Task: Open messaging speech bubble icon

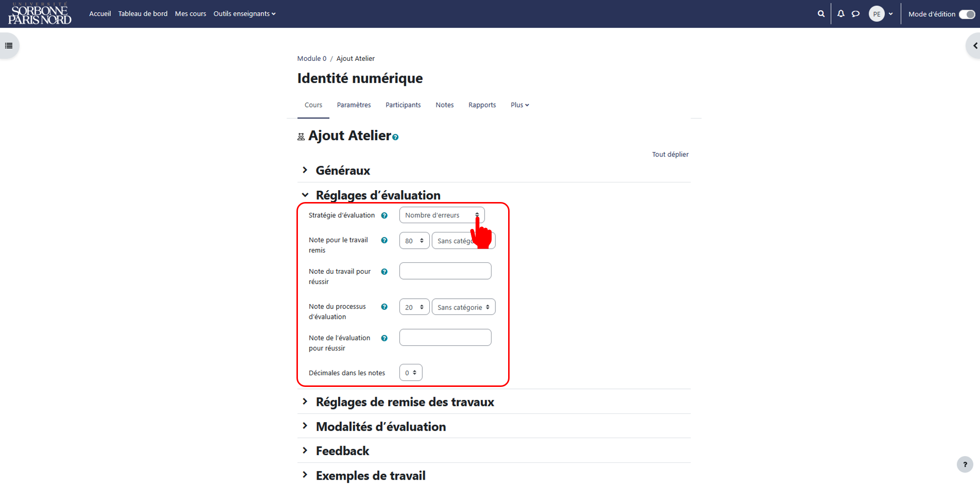Action: (856, 14)
